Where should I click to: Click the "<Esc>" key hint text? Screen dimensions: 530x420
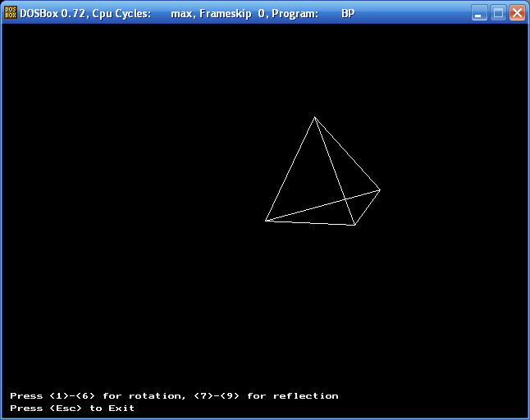(66, 409)
